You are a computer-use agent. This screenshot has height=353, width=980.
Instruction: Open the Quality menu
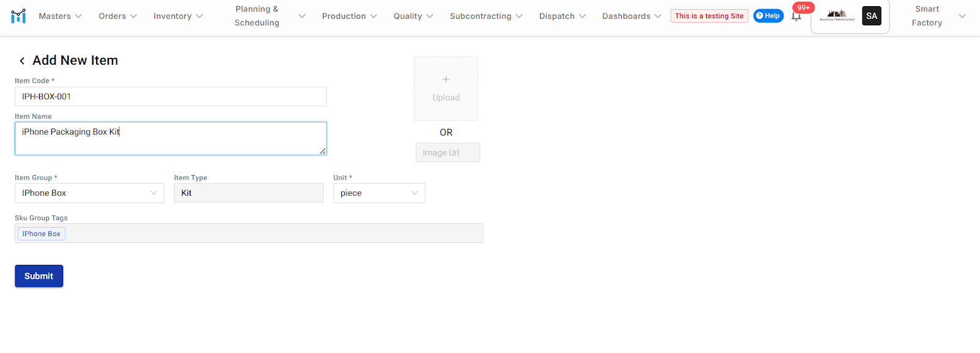[x=413, y=16]
